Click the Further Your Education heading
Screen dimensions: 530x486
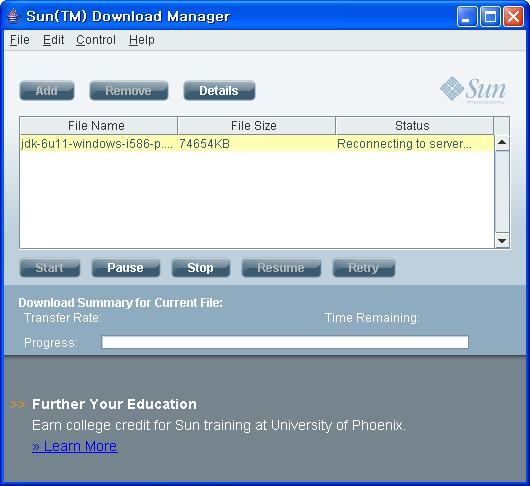click(x=114, y=404)
